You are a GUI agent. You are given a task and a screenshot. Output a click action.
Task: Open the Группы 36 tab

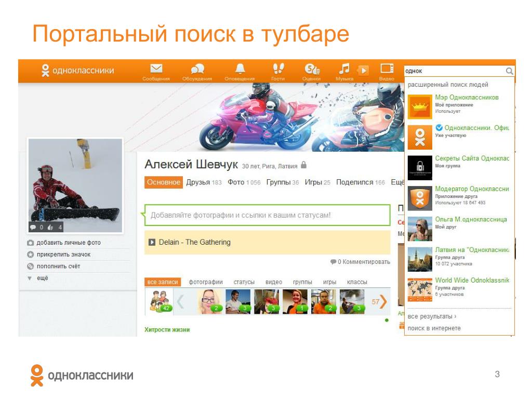[x=283, y=182]
